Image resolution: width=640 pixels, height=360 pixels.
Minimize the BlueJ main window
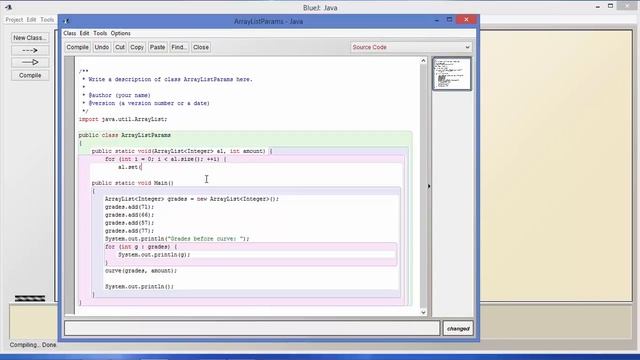pyautogui.click(x=598, y=7)
